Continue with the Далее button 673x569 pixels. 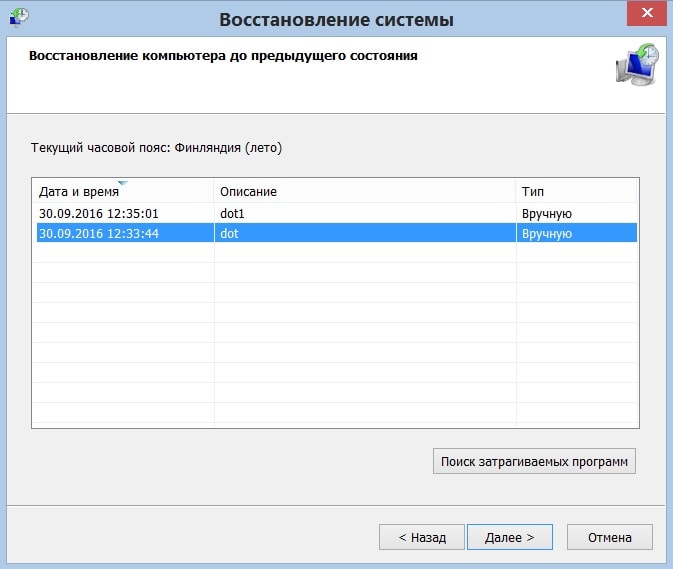click(509, 537)
